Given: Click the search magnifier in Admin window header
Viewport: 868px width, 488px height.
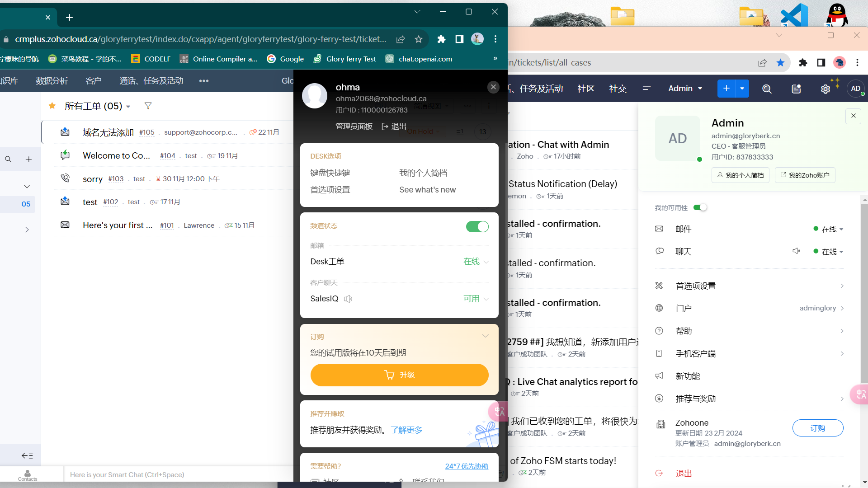Looking at the screenshot, I should [x=767, y=89].
